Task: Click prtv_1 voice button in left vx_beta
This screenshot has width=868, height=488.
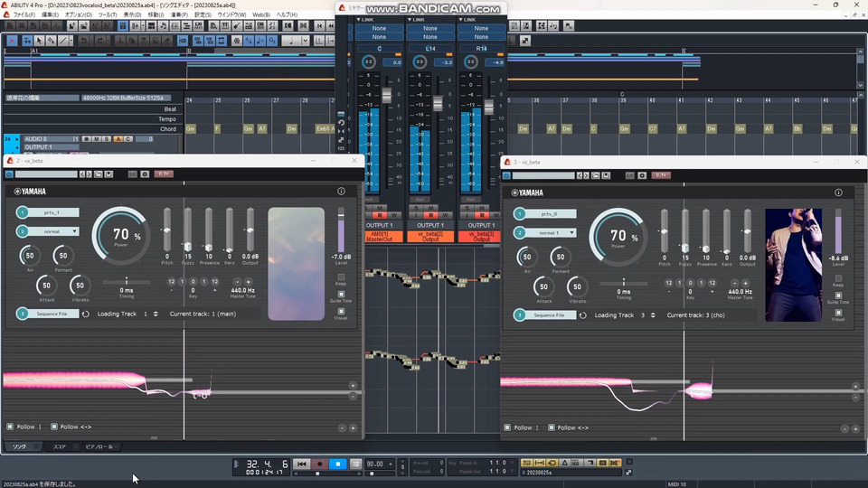Action: pos(53,212)
